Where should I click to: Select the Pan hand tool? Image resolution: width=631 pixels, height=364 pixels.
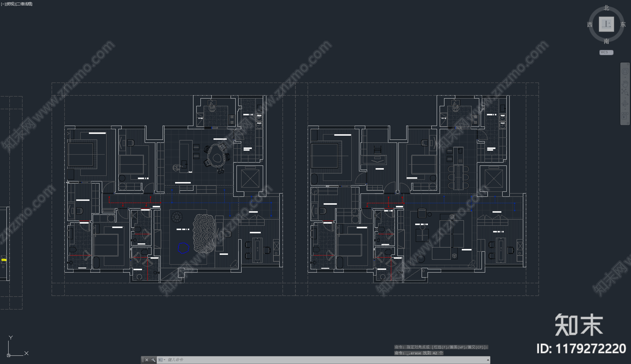click(x=625, y=84)
